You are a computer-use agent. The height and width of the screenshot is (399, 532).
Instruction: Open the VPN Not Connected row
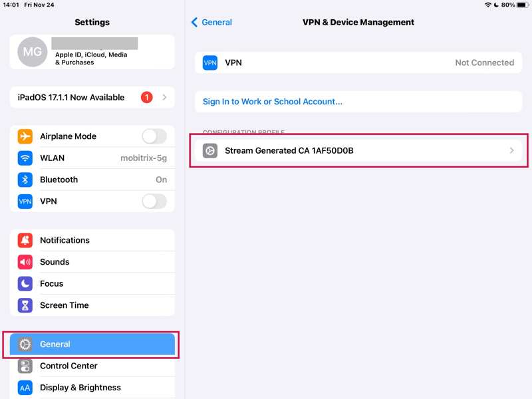point(358,63)
